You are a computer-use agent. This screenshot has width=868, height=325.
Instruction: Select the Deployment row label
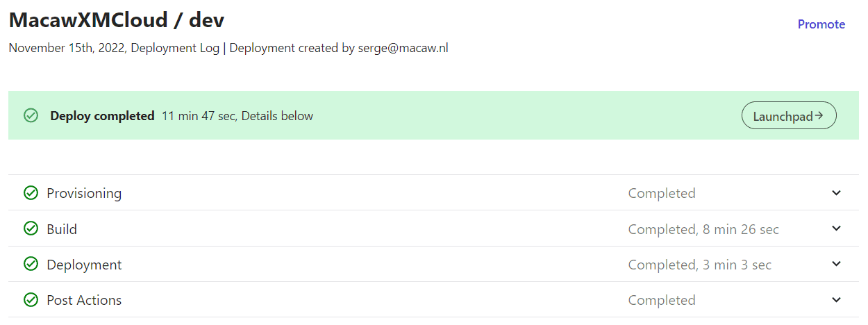coord(84,265)
